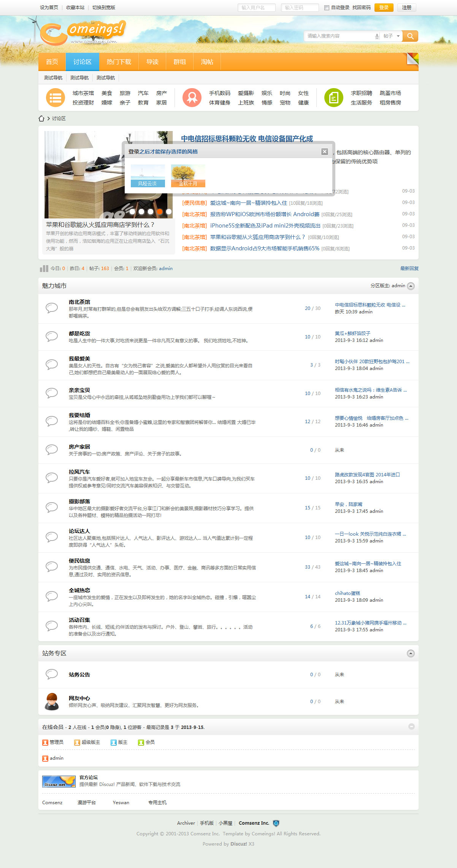Open the 小黑屋 footer link
457x868 pixels.
(225, 823)
